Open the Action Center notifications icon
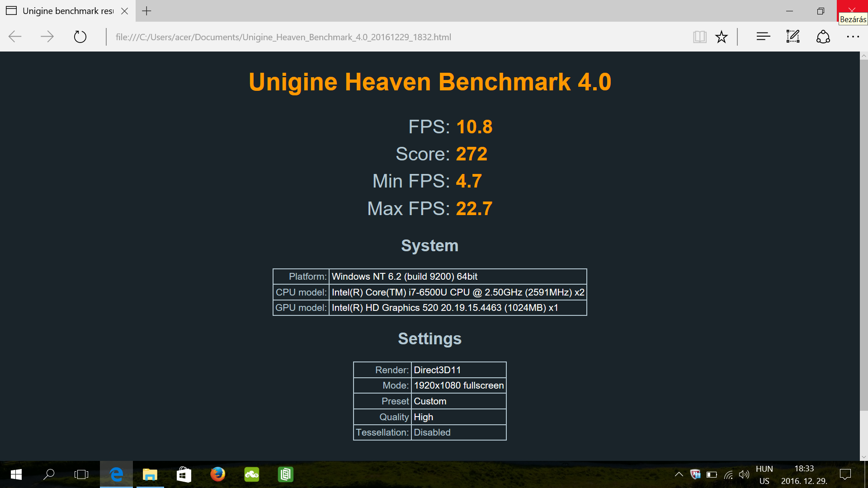The width and height of the screenshot is (868, 488). (x=845, y=474)
